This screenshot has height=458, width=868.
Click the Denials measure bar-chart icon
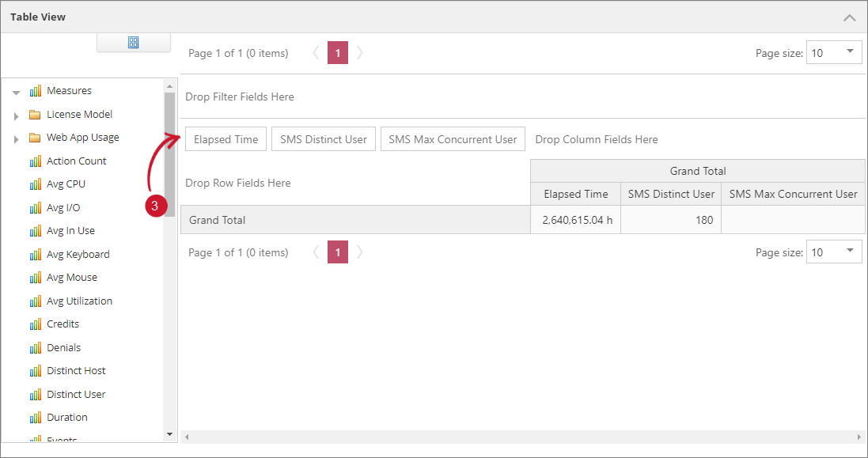35,348
